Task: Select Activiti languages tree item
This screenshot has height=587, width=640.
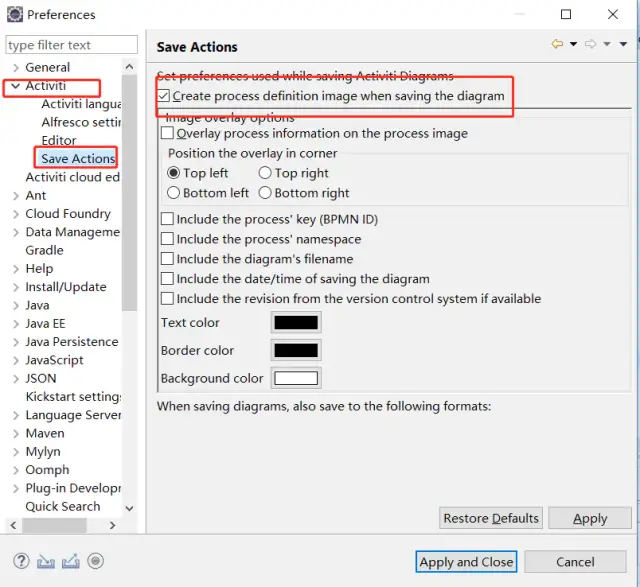Action: pyautogui.click(x=81, y=104)
